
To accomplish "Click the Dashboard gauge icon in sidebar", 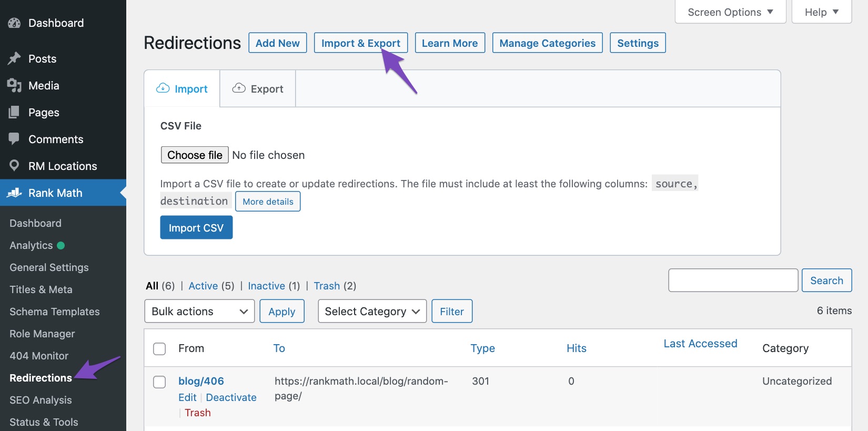I will coord(14,23).
